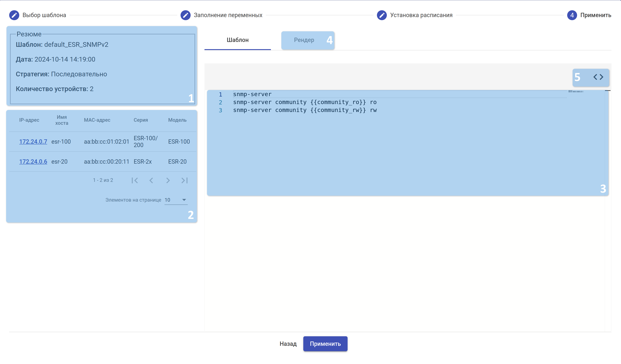Toggle the code view angle-brackets icon
The height and width of the screenshot is (364, 621).
coord(598,77)
